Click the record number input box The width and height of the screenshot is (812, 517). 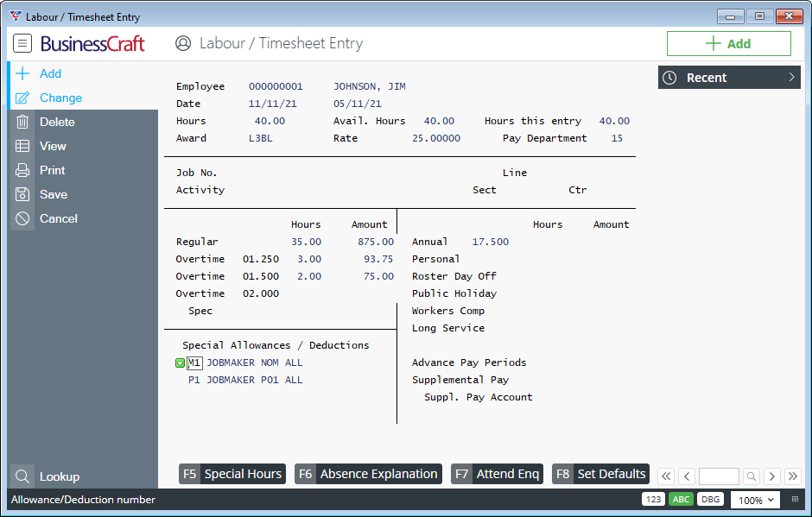tap(719, 476)
